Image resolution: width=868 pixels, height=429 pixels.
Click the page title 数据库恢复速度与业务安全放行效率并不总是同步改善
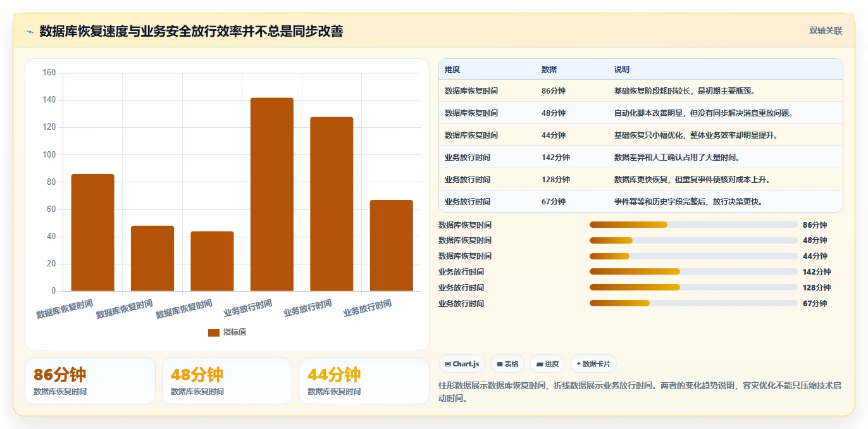coord(191,32)
